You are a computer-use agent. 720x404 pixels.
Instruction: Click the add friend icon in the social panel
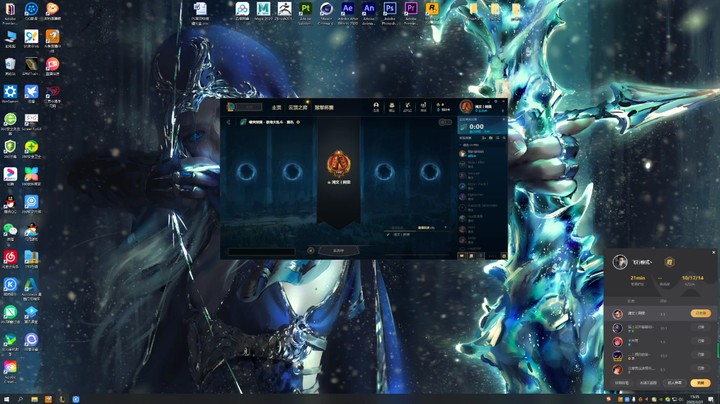(x=484, y=138)
